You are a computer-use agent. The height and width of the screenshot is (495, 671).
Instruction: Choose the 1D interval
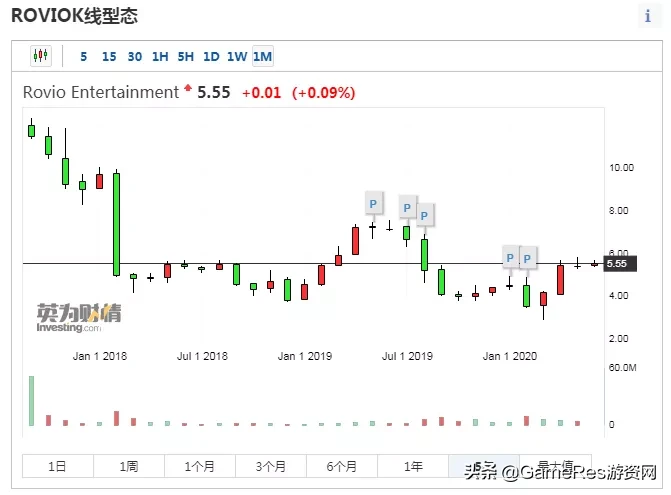(211, 56)
